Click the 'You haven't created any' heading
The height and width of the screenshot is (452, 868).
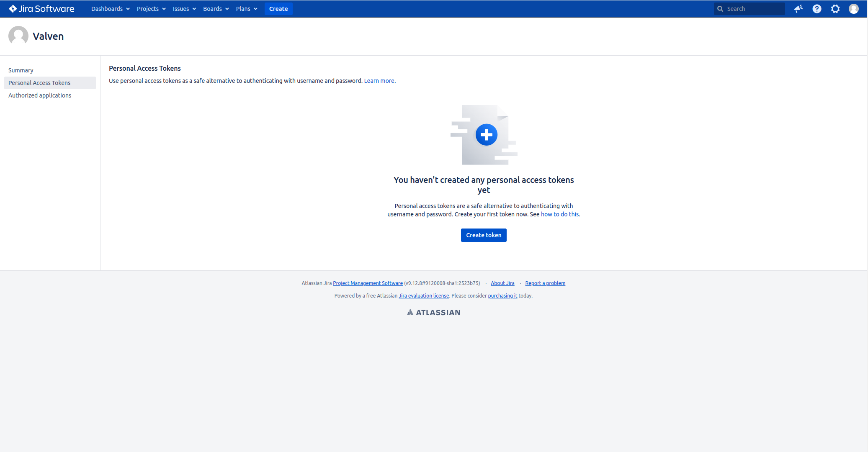[484, 185]
